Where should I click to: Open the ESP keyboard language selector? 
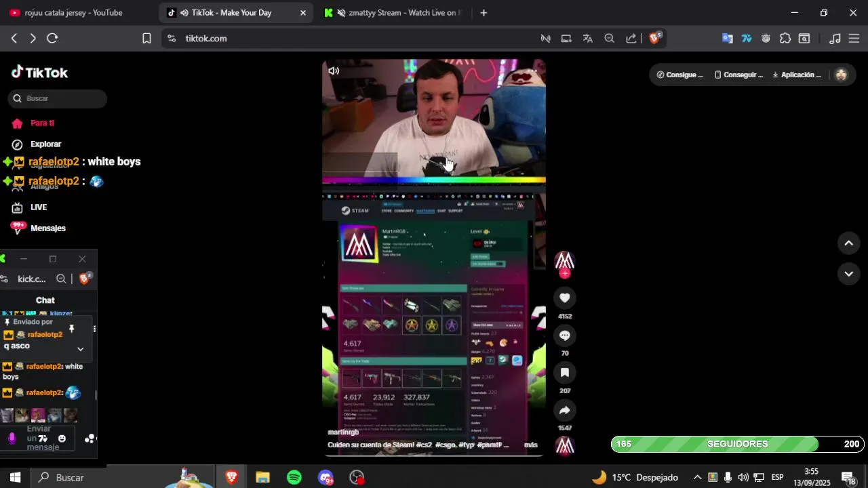778,478
